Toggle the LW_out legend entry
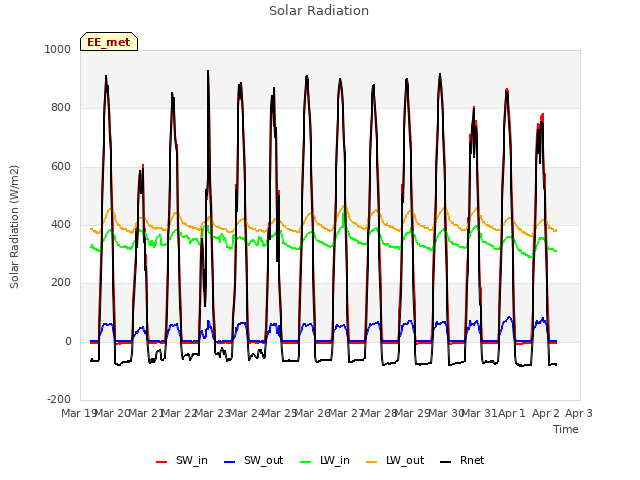This screenshot has height=480, width=640. click(x=395, y=460)
